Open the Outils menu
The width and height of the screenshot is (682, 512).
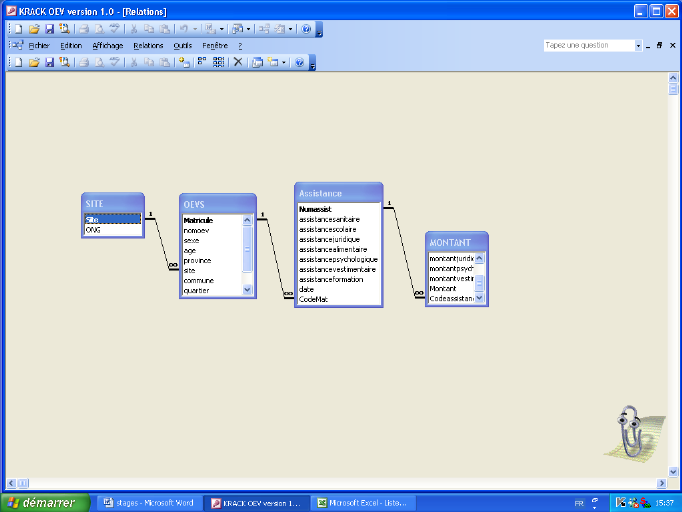coord(182,45)
